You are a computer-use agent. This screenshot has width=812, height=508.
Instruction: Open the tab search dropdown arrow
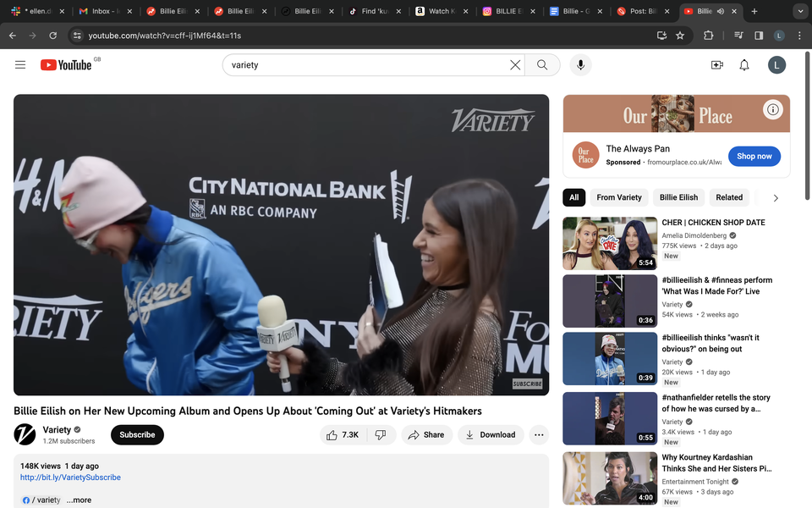pyautogui.click(x=801, y=11)
